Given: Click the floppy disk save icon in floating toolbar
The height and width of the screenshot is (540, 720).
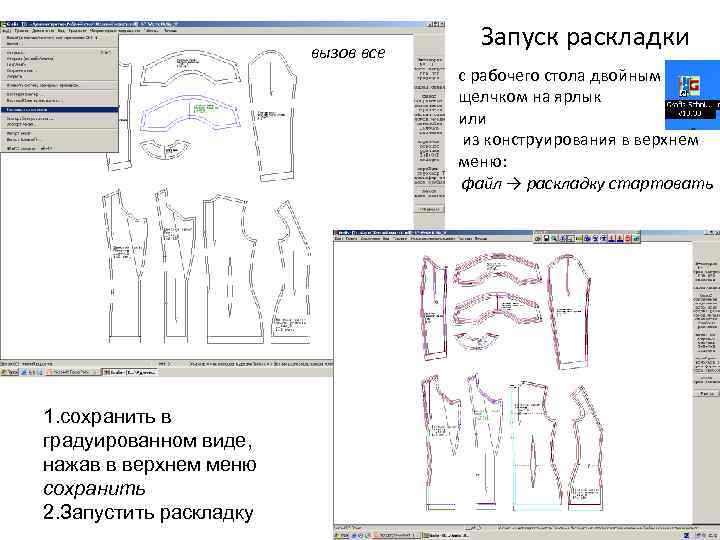Looking at the screenshot, I should click(x=546, y=238).
